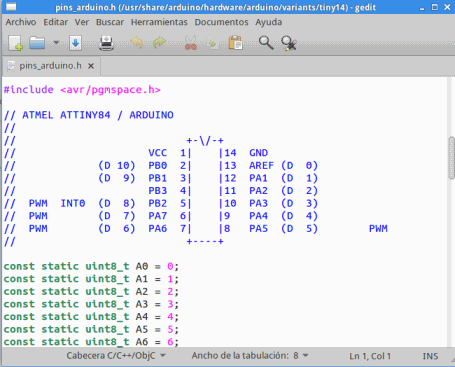Click PB0 in the pin diagram
This screenshot has height=367, width=455.
pyautogui.click(x=157, y=166)
